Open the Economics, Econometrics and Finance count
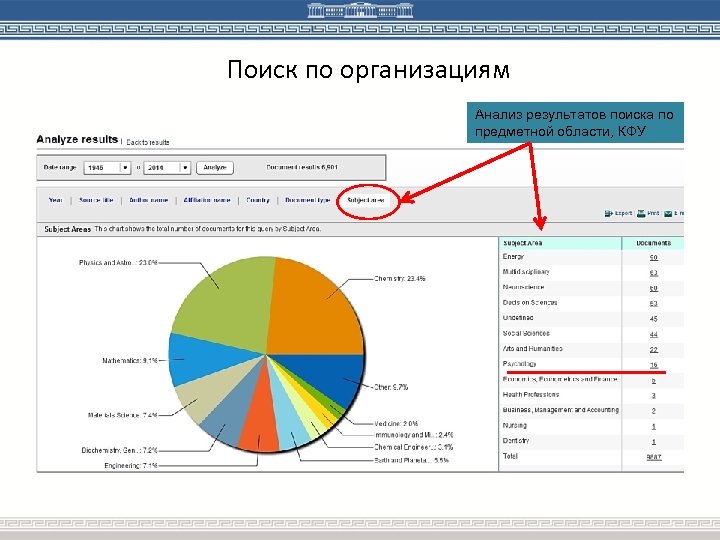This screenshot has width=720, height=540. (653, 381)
